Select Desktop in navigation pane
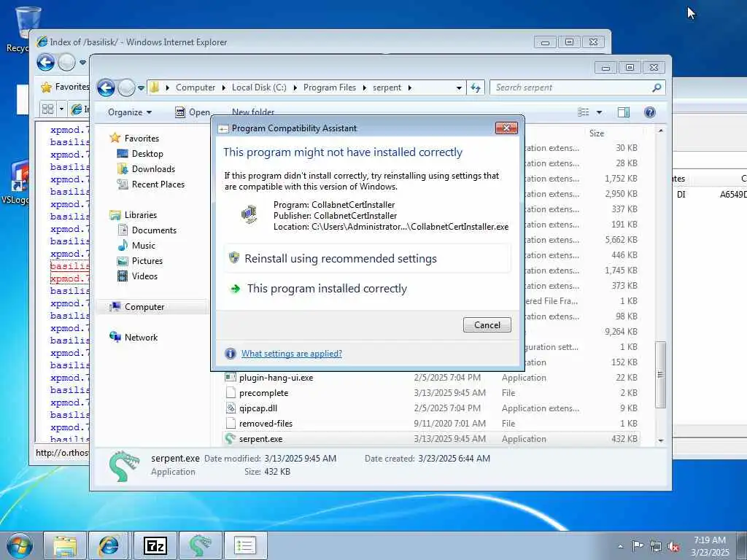The width and height of the screenshot is (747, 560). pos(140,154)
